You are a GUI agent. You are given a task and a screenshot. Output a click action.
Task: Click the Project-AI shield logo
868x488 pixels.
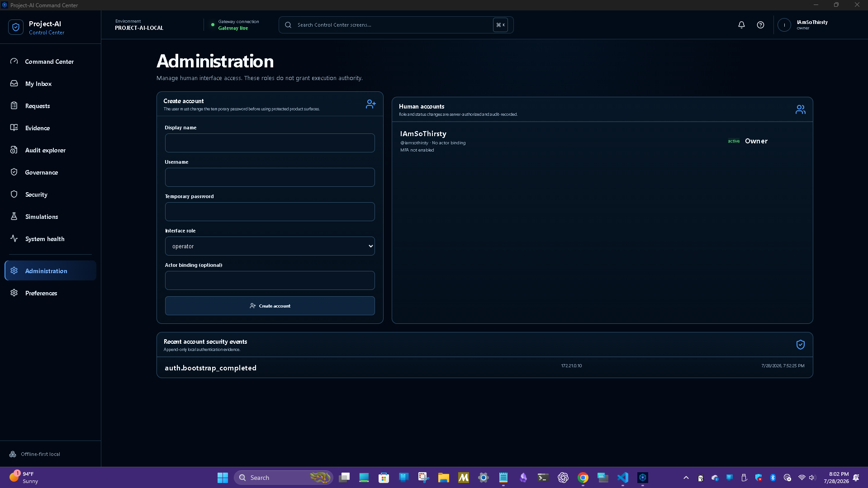click(16, 27)
